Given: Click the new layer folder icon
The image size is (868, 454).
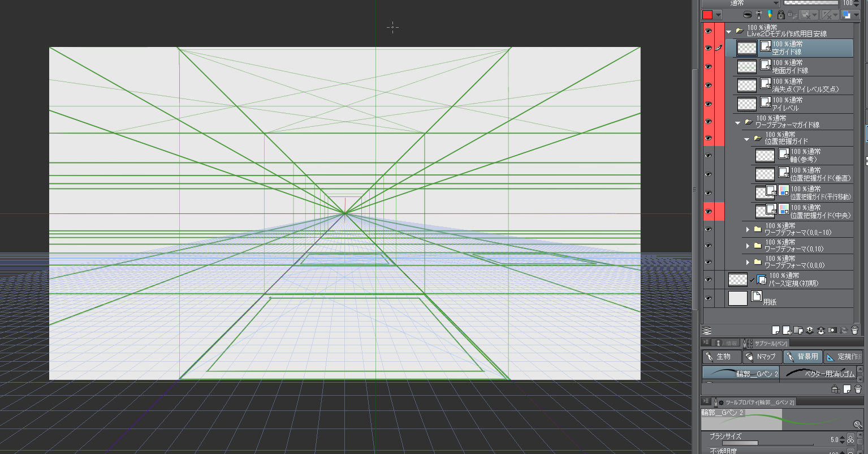Looking at the screenshot, I should point(798,330).
